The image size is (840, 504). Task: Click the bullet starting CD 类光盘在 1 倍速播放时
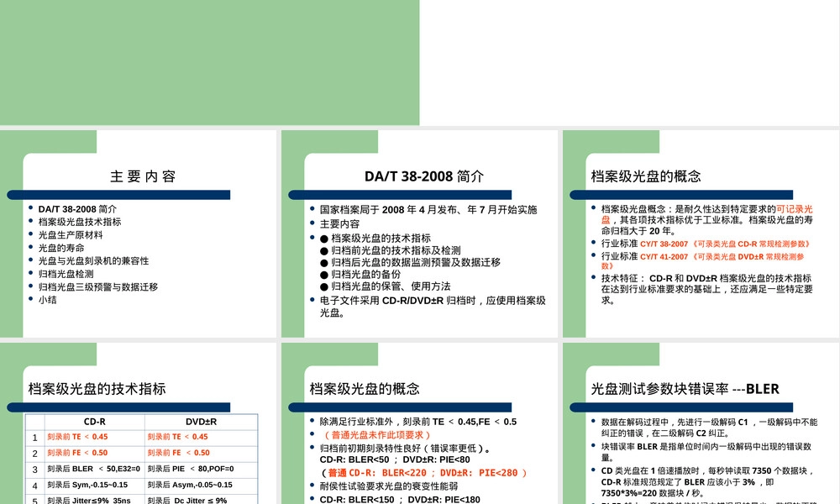point(707,481)
